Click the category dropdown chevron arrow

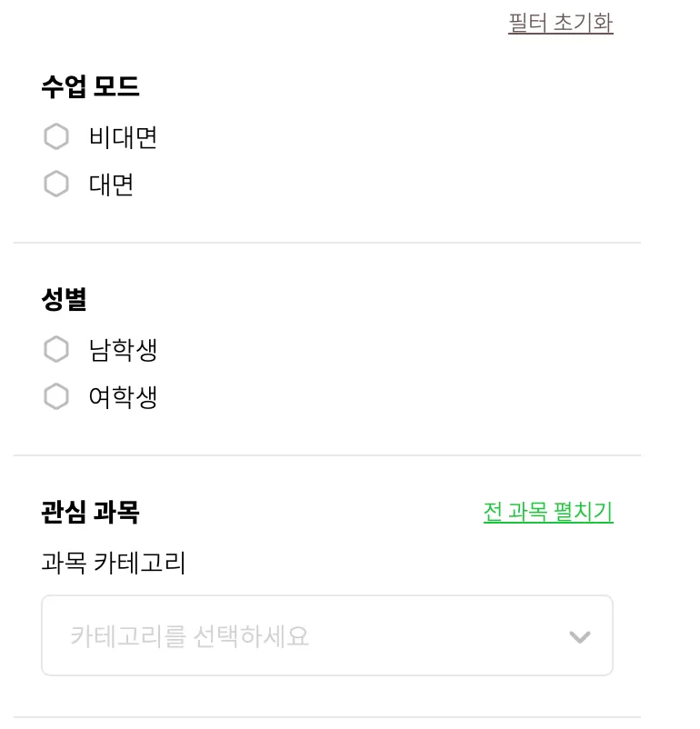point(579,636)
